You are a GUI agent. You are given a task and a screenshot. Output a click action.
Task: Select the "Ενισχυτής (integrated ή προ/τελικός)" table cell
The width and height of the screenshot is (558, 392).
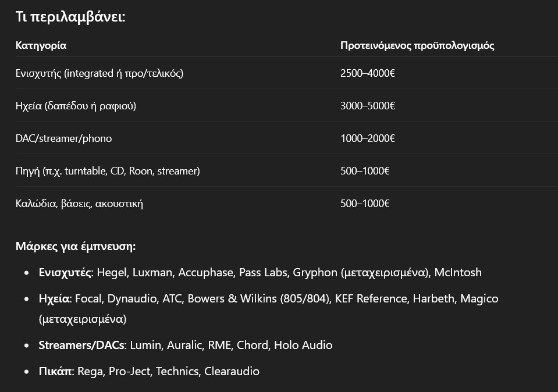point(99,73)
